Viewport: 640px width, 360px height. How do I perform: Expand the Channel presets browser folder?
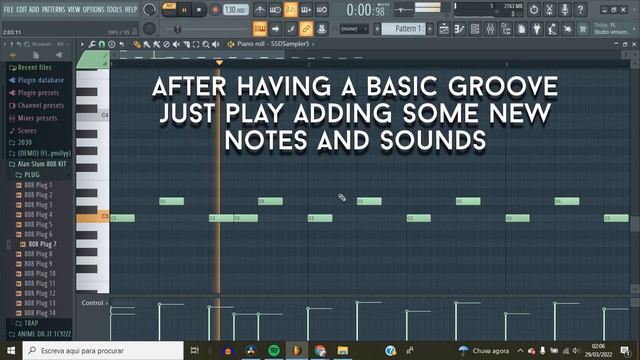39,106
